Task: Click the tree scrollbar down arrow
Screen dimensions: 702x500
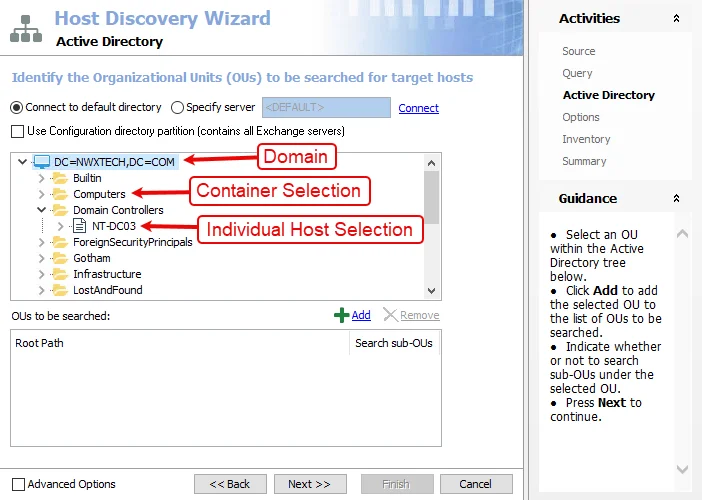Action: click(432, 291)
